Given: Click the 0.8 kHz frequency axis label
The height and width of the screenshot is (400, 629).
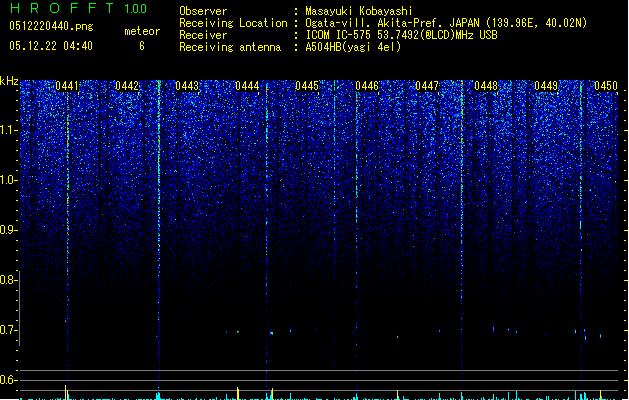Looking at the screenshot, I should 8,280.
